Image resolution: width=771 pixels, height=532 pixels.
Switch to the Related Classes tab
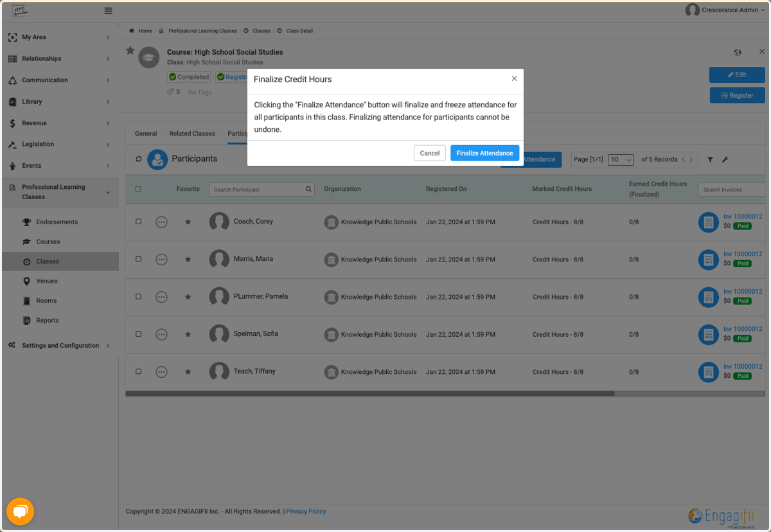click(x=192, y=134)
